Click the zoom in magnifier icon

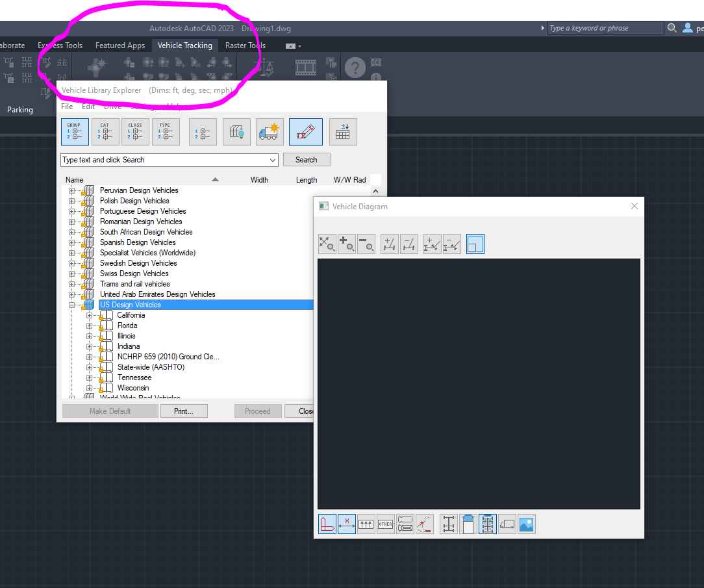tap(347, 244)
